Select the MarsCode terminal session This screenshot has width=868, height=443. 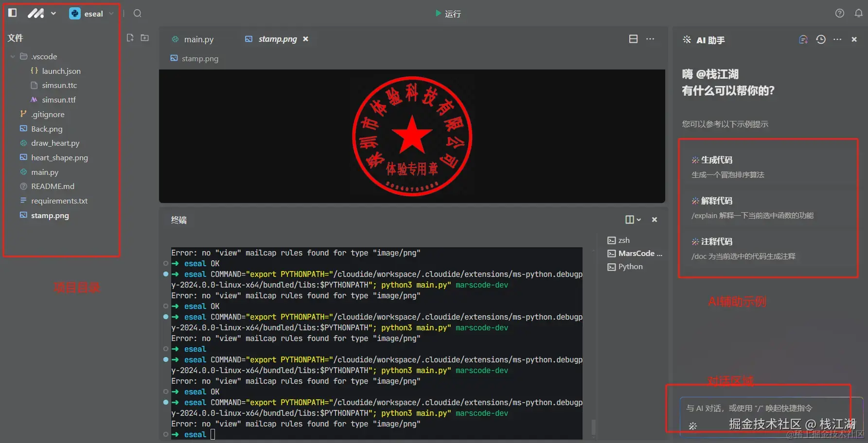tap(635, 254)
